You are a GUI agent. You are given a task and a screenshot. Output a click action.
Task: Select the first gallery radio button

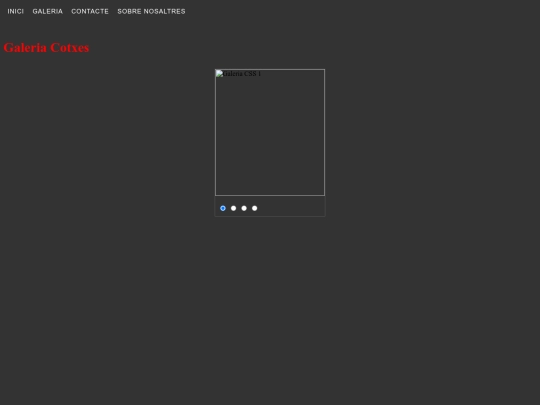(223, 208)
